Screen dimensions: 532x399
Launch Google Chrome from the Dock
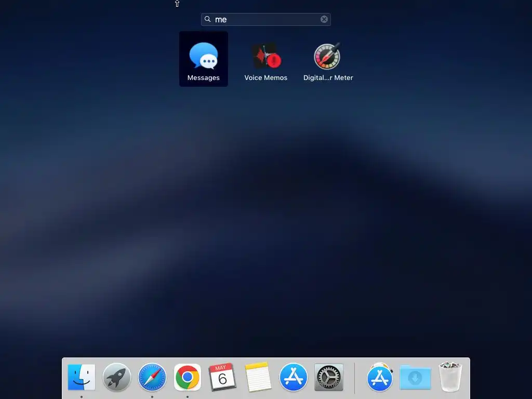point(187,377)
